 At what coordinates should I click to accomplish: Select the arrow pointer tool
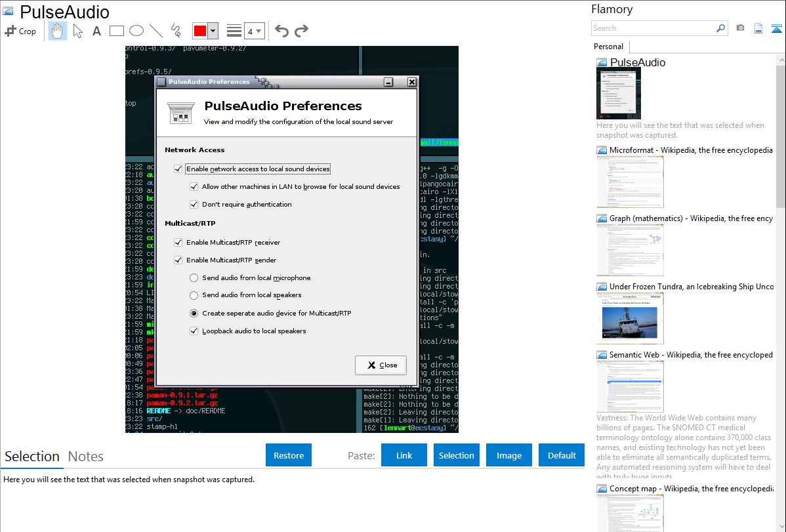(77, 31)
